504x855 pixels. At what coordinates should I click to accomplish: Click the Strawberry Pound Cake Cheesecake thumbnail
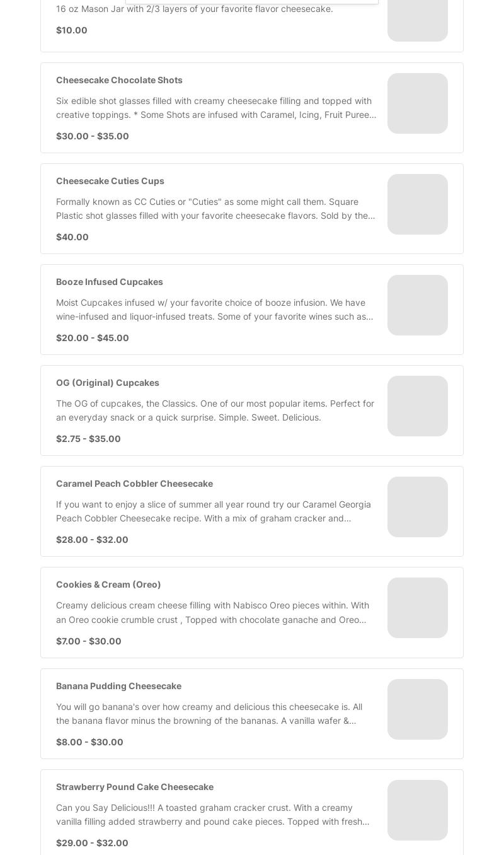[418, 810]
